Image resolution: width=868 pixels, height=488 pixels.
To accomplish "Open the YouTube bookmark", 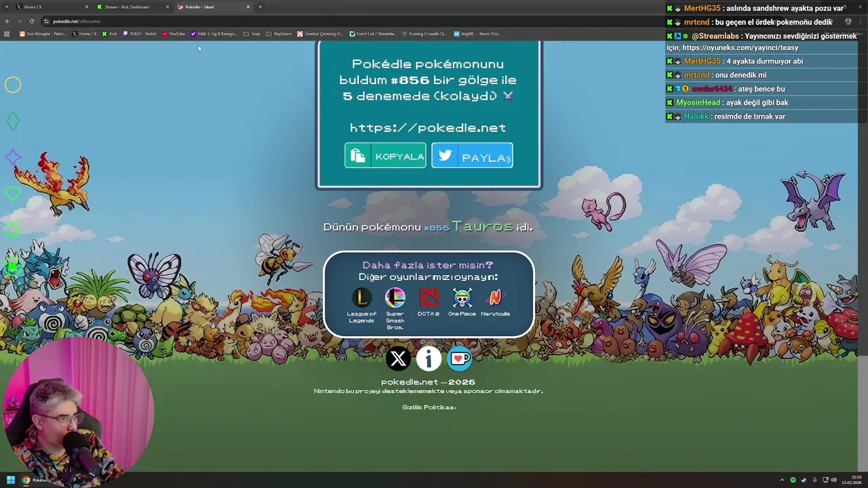I will pyautogui.click(x=174, y=34).
